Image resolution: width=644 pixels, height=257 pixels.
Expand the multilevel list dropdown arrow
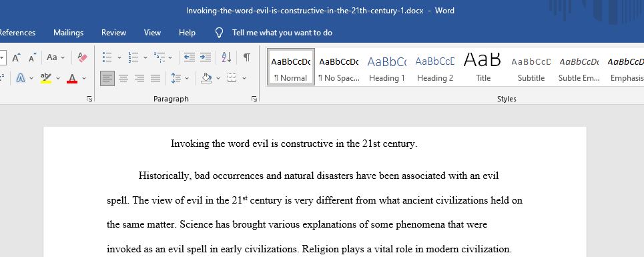tap(170, 57)
